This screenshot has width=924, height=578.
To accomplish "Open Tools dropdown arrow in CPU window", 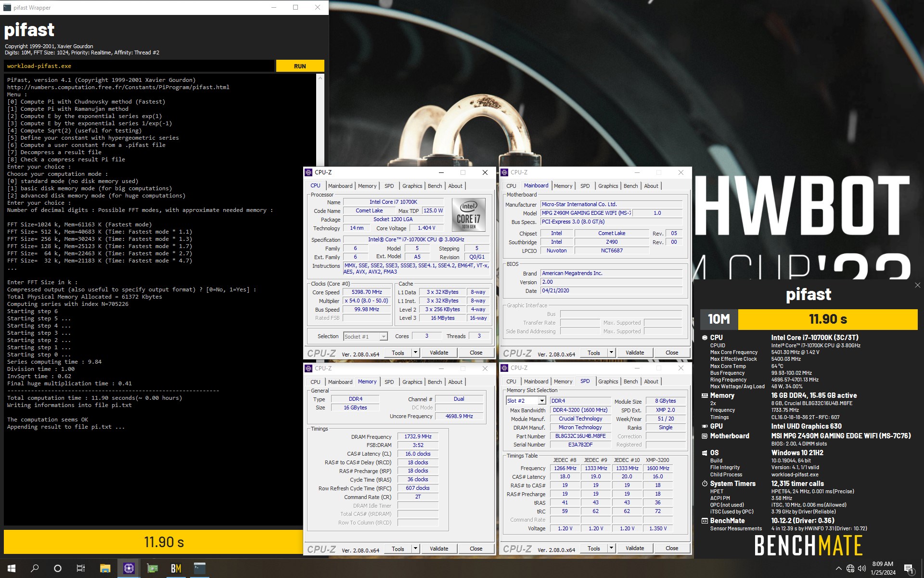I will [x=415, y=353].
